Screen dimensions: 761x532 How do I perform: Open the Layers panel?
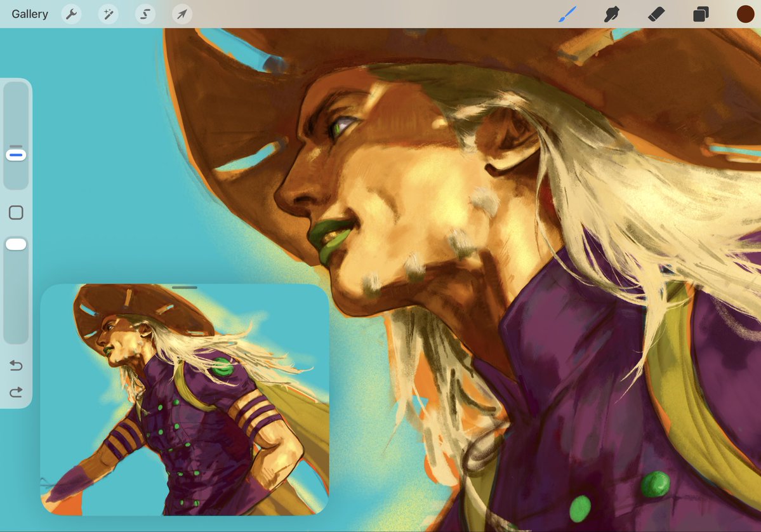click(701, 14)
